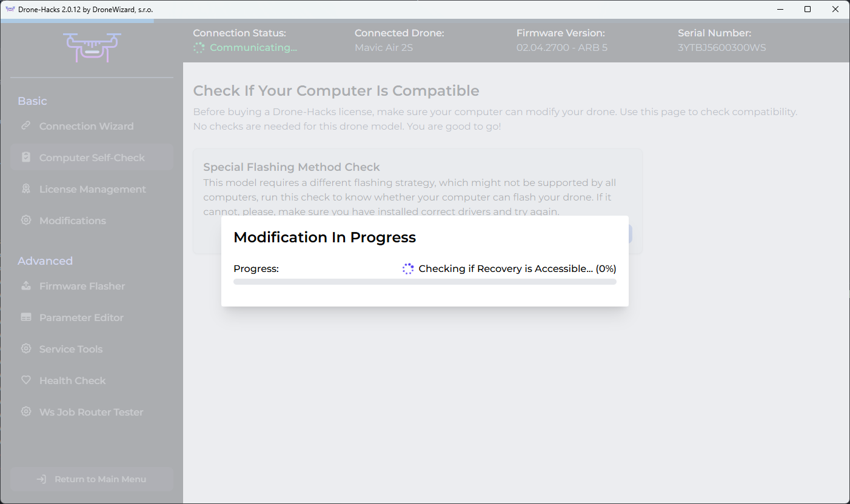Click the spinning Communicating status indicator

[x=199, y=48]
